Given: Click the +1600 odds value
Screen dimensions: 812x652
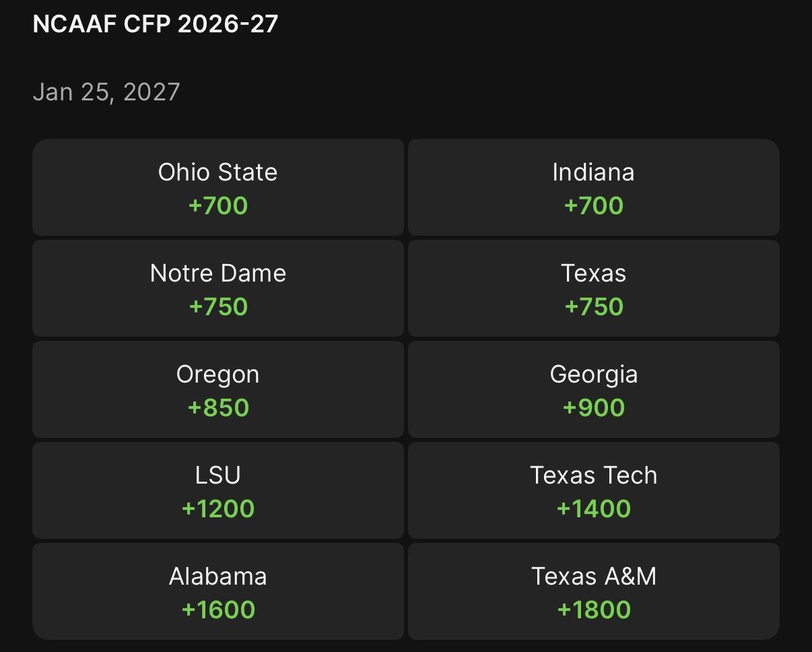Looking at the screenshot, I should 218,610.
